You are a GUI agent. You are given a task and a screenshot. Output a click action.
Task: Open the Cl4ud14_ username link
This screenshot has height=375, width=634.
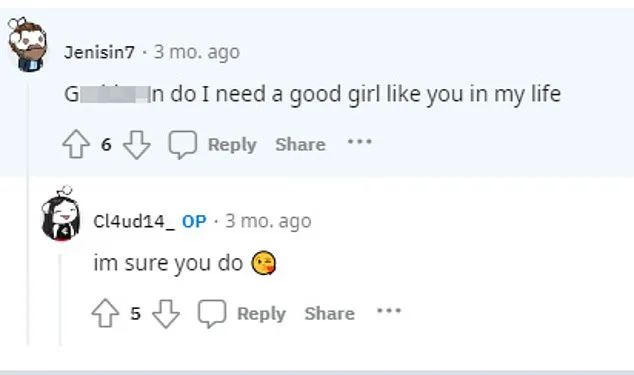tap(134, 221)
